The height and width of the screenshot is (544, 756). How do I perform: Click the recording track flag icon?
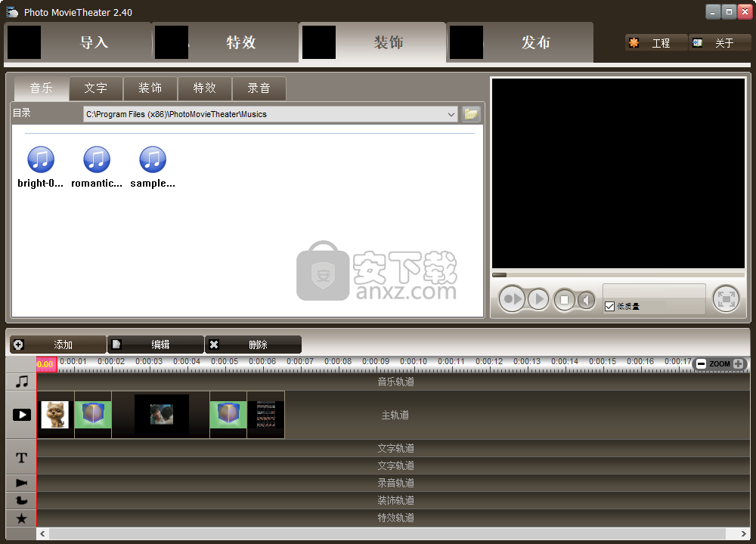click(x=22, y=483)
